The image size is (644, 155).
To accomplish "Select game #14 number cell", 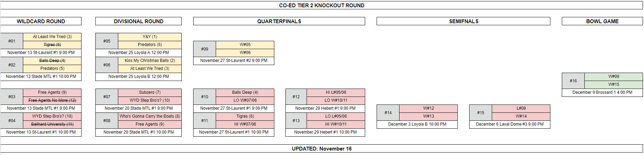I will (388, 112).
